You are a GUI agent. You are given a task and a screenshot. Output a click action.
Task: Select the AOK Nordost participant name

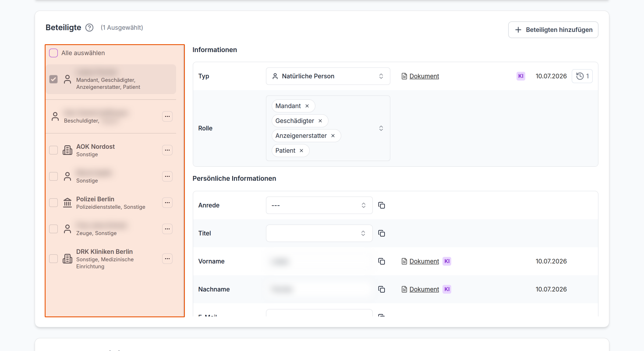click(96, 147)
